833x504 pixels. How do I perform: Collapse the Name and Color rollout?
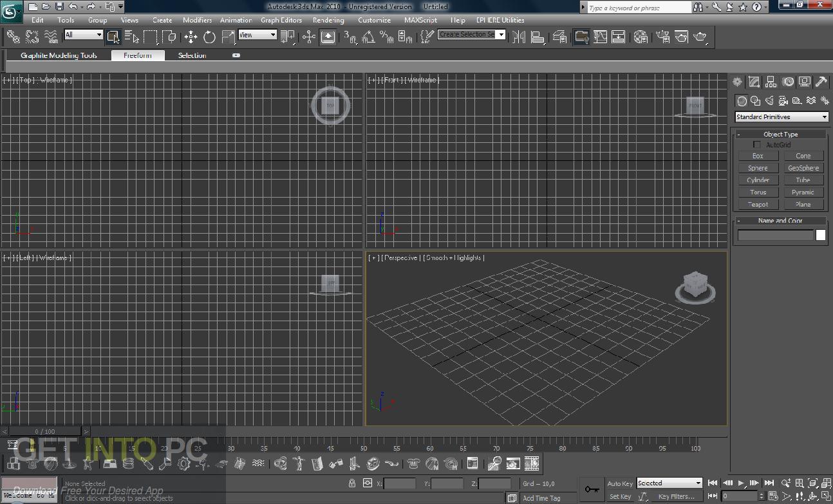point(781,220)
